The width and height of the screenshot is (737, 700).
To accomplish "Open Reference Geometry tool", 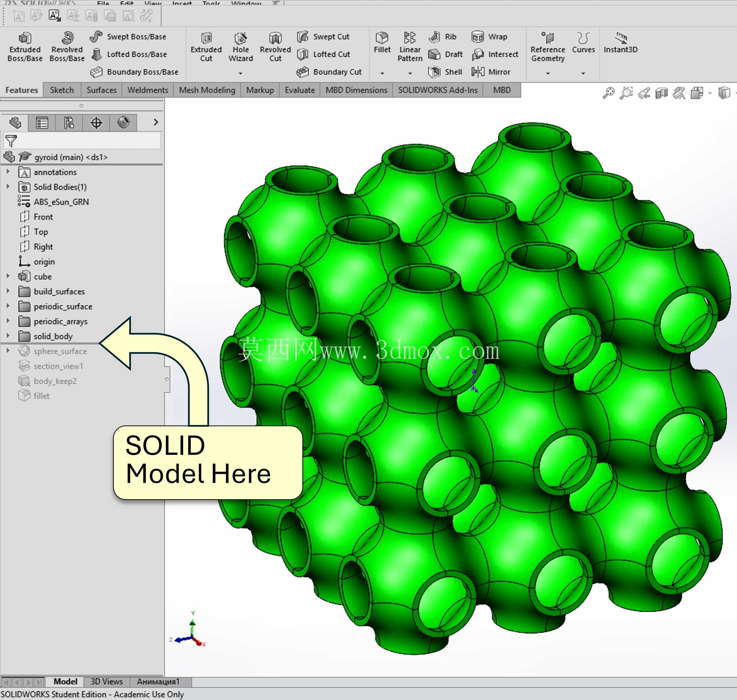I will [x=548, y=47].
